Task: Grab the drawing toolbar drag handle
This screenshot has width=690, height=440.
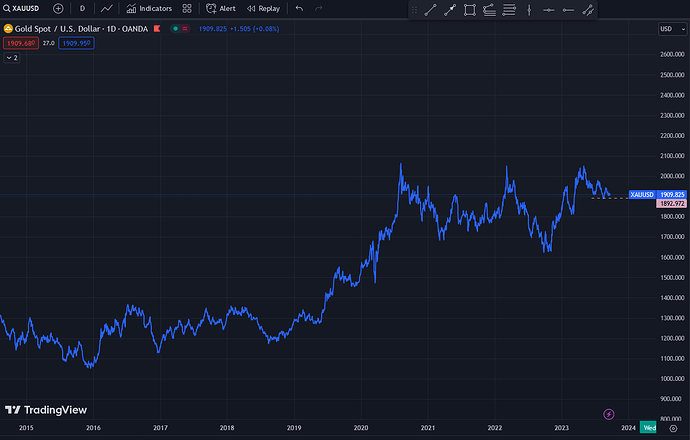Action: pyautogui.click(x=414, y=10)
